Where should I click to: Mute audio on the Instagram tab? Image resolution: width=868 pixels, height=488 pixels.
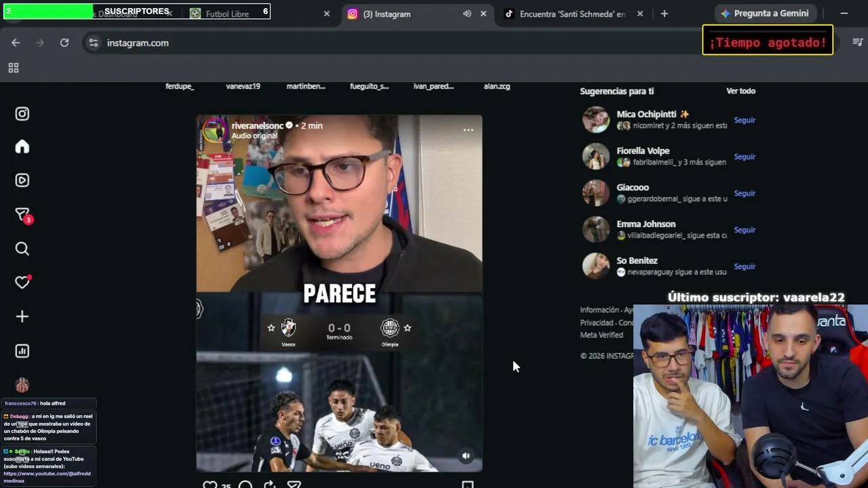tap(467, 14)
